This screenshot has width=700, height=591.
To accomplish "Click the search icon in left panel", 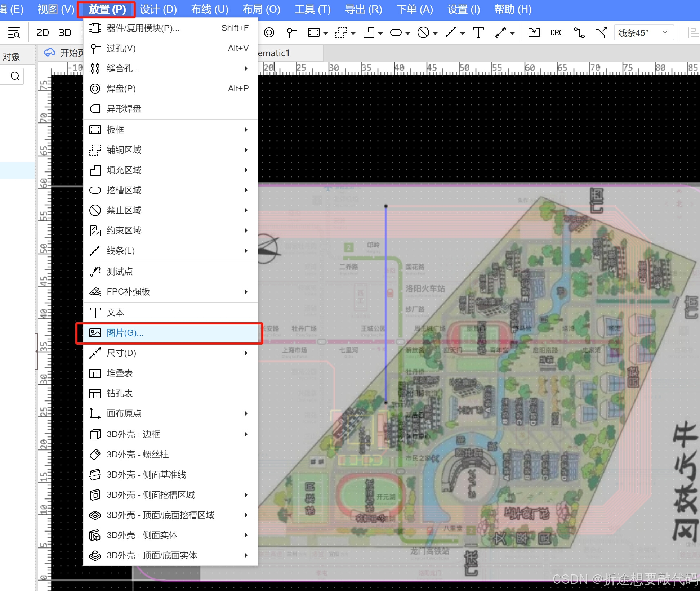I will pyautogui.click(x=15, y=76).
